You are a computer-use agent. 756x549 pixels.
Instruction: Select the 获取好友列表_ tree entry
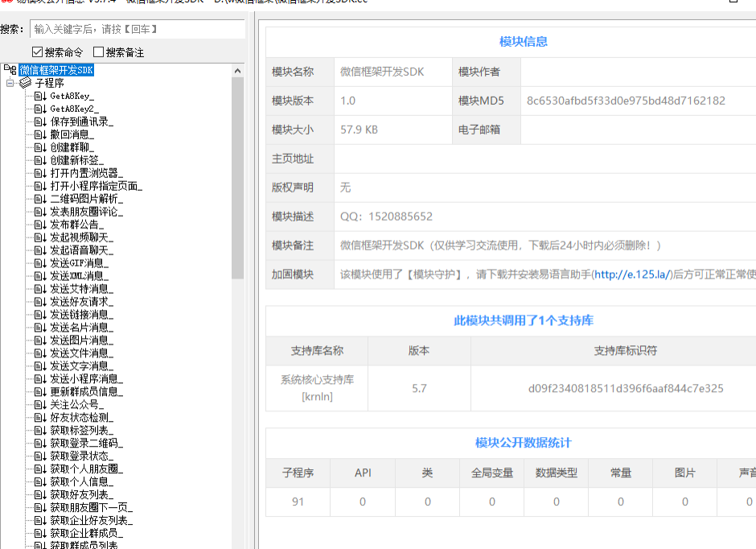(x=81, y=495)
